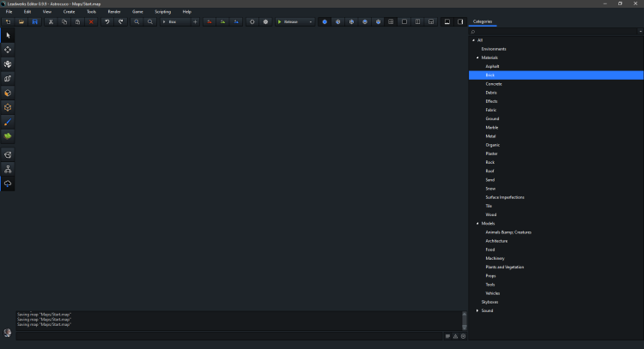Select the green terrain tool

pos(8,135)
